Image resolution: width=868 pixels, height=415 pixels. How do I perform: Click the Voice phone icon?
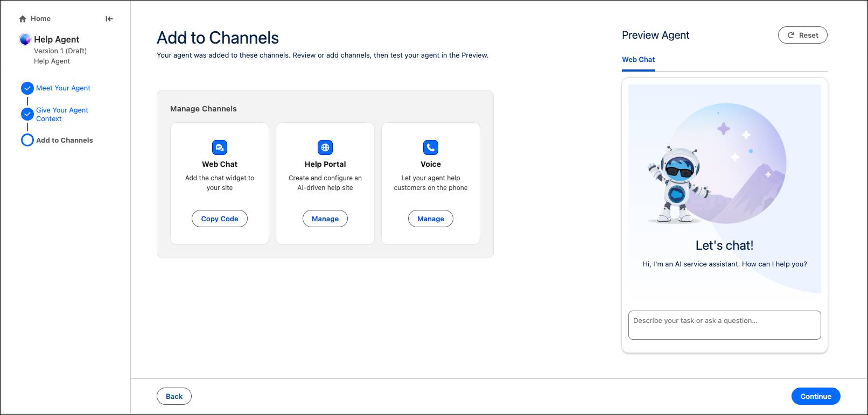tap(431, 147)
